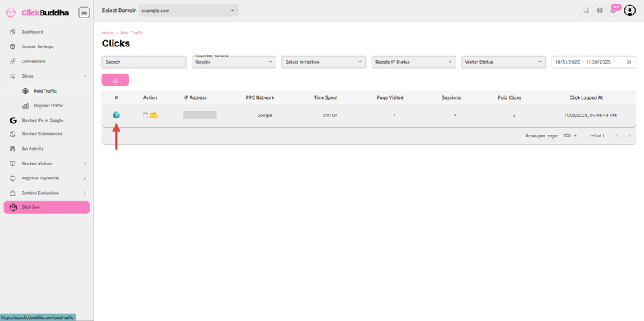644x321 pixels.
Task: Open Domain Settings via its sidebar icon
Action: click(x=13, y=47)
